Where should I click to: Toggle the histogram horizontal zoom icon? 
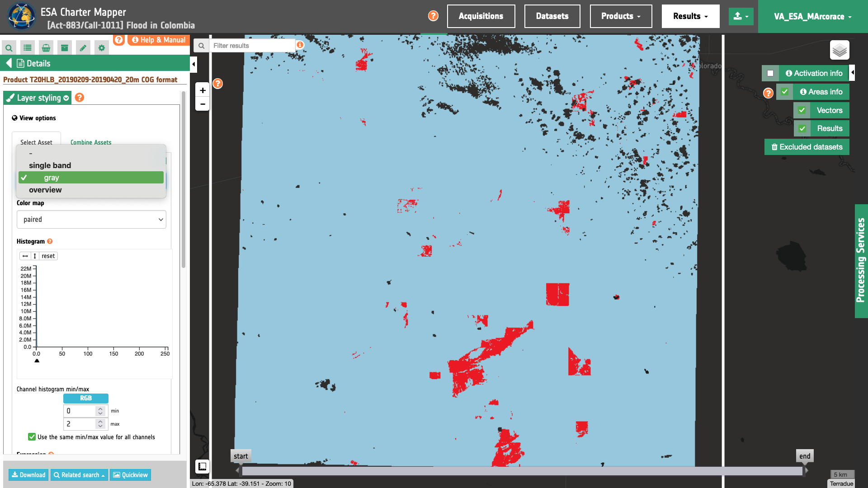(x=25, y=256)
